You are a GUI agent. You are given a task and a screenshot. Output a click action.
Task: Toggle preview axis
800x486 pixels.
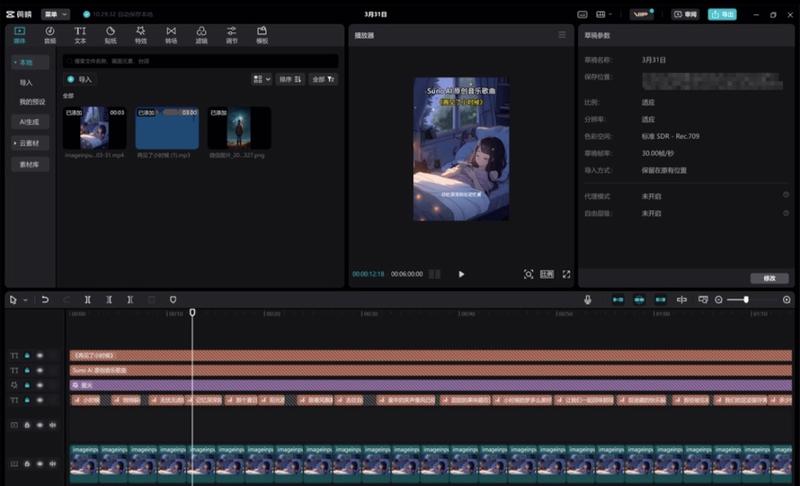pyautogui.click(x=682, y=300)
